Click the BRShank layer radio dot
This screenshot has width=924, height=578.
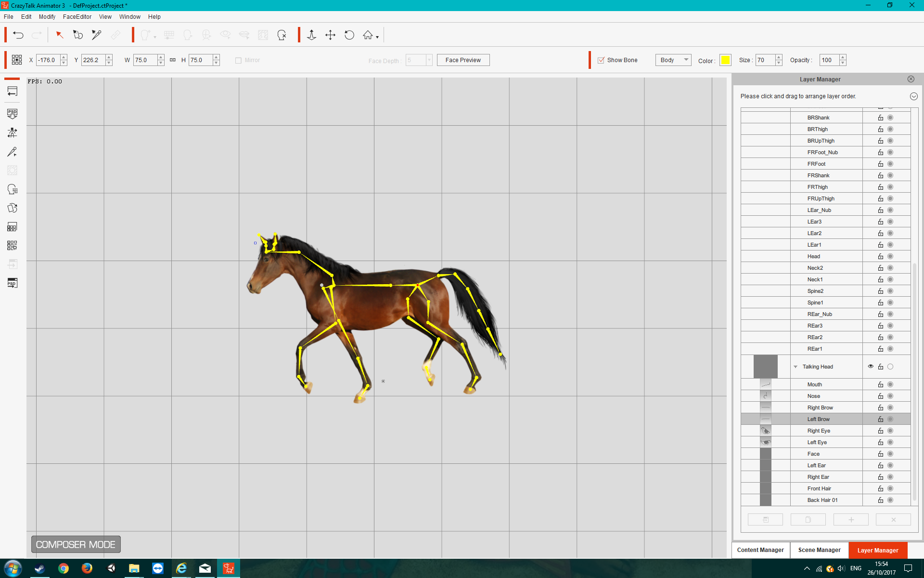pyautogui.click(x=890, y=118)
